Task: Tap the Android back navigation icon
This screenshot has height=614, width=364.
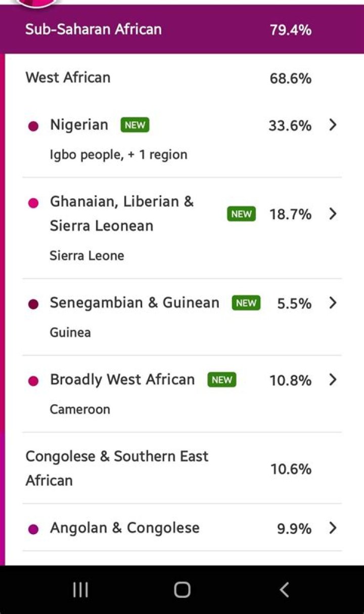Action: point(284,590)
